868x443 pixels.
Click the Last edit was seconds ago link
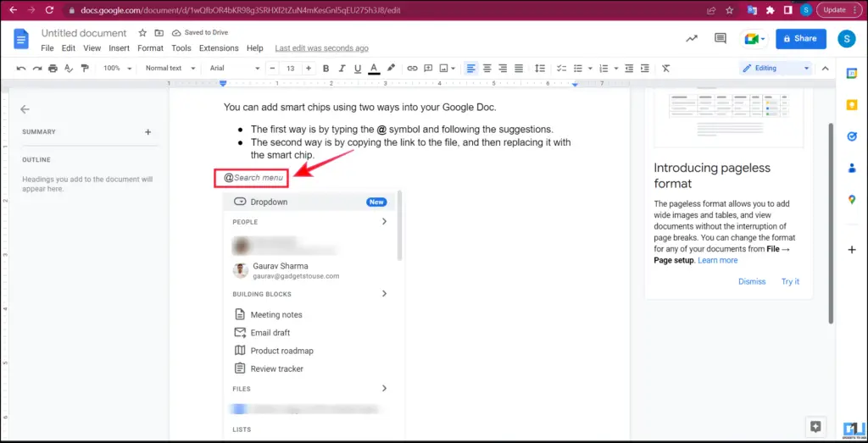tap(321, 48)
